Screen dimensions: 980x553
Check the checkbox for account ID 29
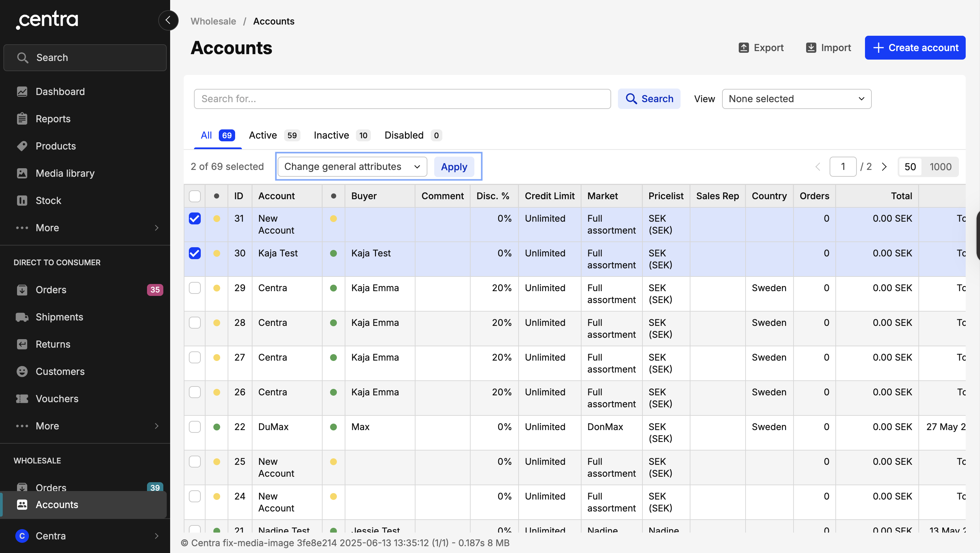click(x=195, y=288)
